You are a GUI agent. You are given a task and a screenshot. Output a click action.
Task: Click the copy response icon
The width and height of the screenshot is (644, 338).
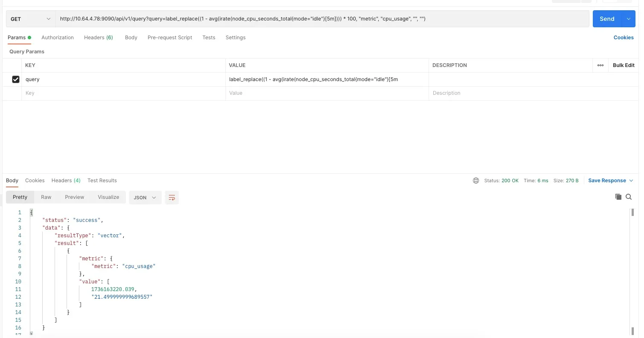618,197
